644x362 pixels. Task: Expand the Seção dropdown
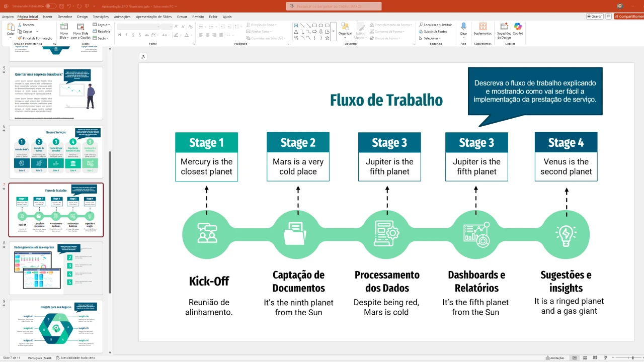[102, 38]
